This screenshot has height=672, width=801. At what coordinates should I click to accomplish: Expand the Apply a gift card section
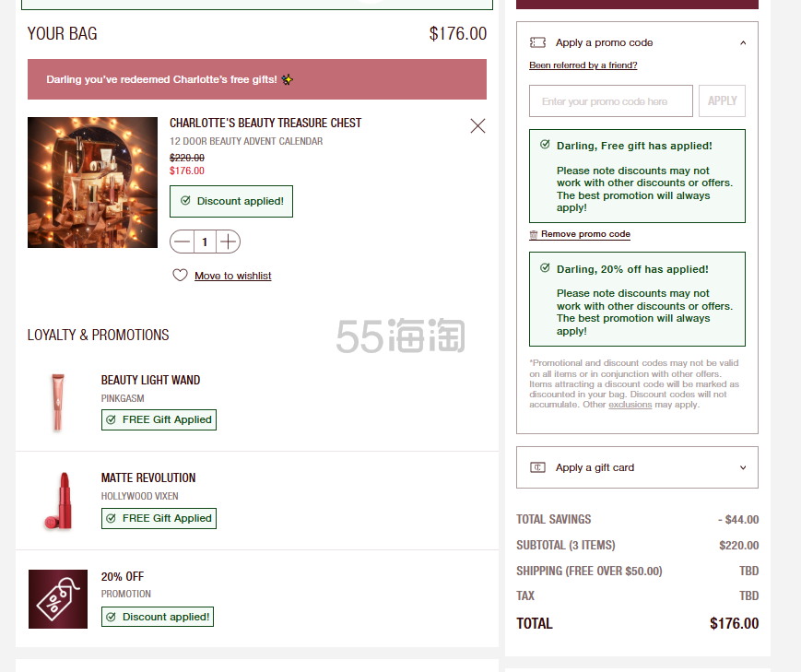(743, 467)
